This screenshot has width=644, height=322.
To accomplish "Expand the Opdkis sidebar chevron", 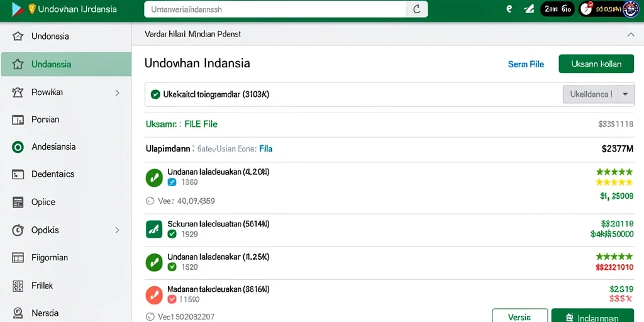I will [118, 230].
